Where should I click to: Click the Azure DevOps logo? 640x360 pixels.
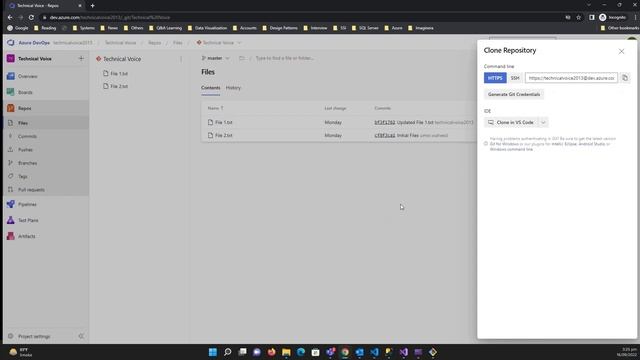coord(11,43)
